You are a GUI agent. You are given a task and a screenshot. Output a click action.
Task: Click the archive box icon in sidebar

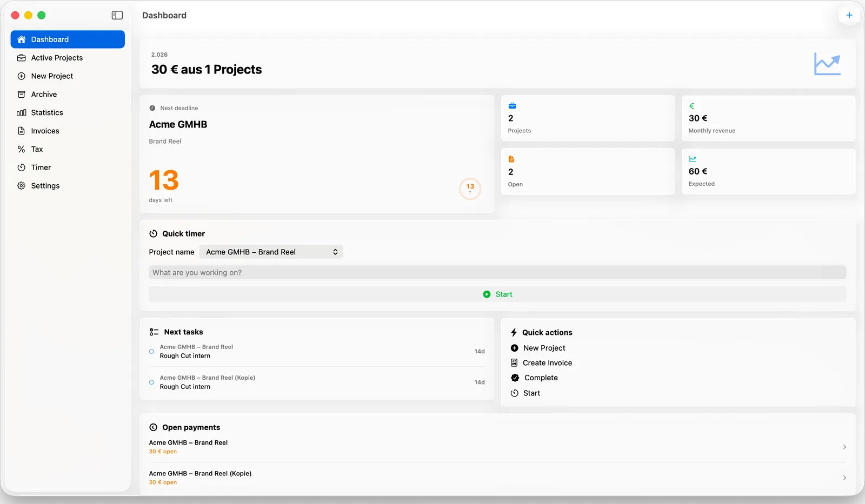pyautogui.click(x=22, y=95)
